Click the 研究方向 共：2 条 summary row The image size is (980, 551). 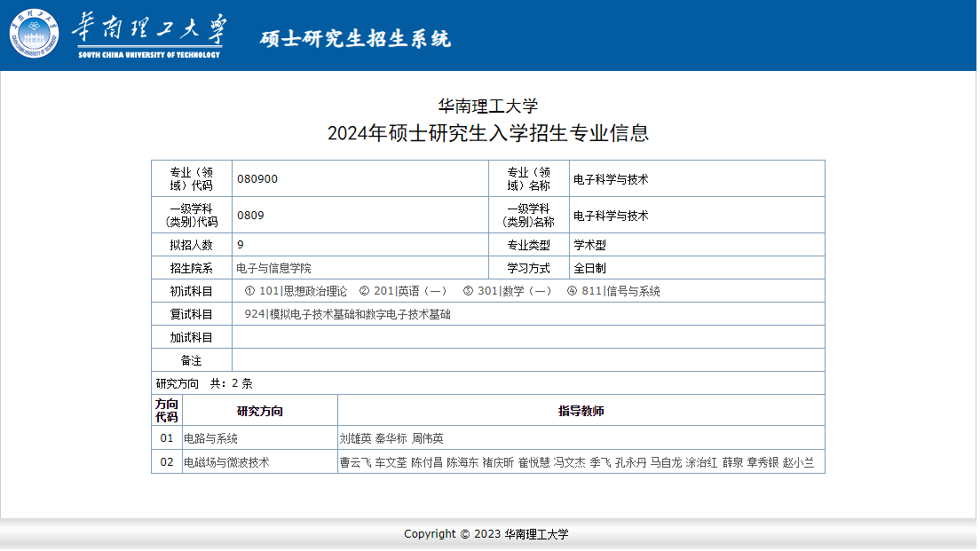[488, 383]
